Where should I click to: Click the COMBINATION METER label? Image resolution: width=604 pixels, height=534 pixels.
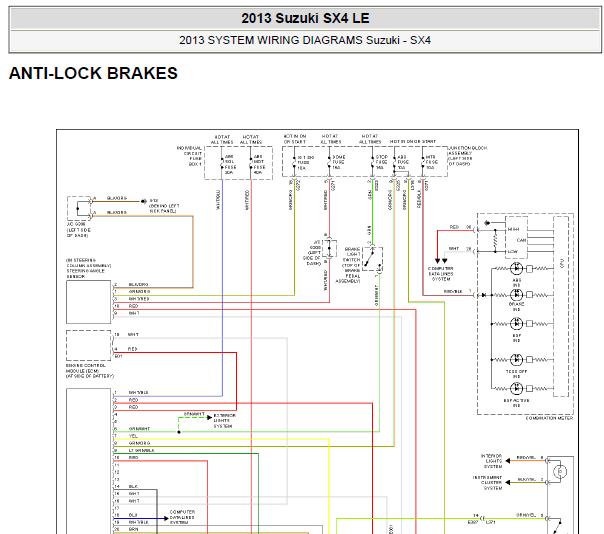[x=549, y=418]
